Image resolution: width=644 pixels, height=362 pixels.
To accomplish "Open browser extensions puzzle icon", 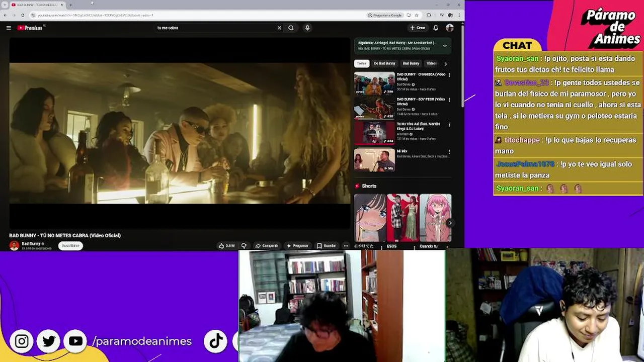I will (x=429, y=15).
